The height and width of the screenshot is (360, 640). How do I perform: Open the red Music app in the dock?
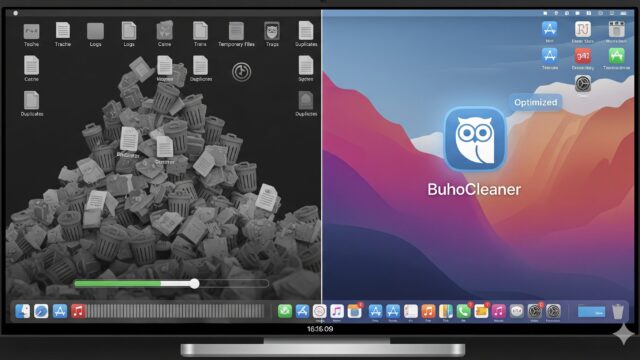click(78, 311)
